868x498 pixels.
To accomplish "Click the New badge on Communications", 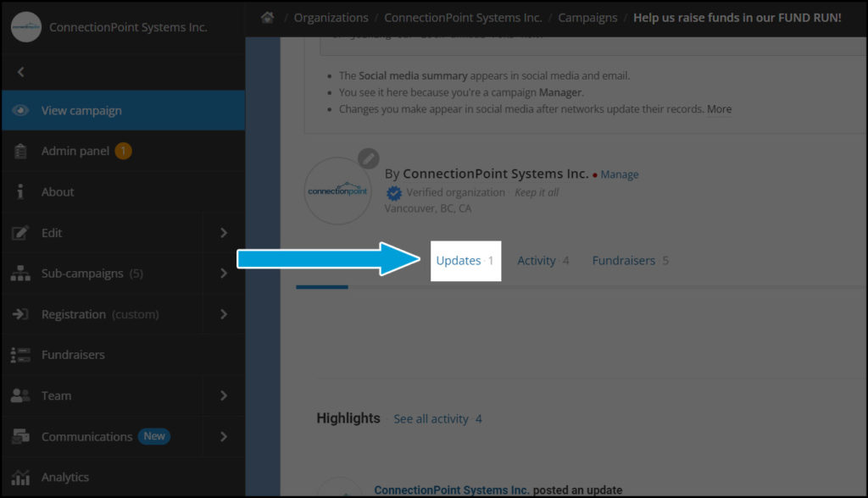I will click(x=154, y=436).
